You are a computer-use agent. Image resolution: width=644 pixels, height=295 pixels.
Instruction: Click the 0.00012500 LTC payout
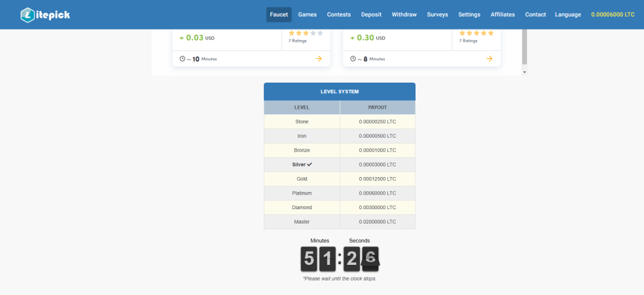(378, 179)
